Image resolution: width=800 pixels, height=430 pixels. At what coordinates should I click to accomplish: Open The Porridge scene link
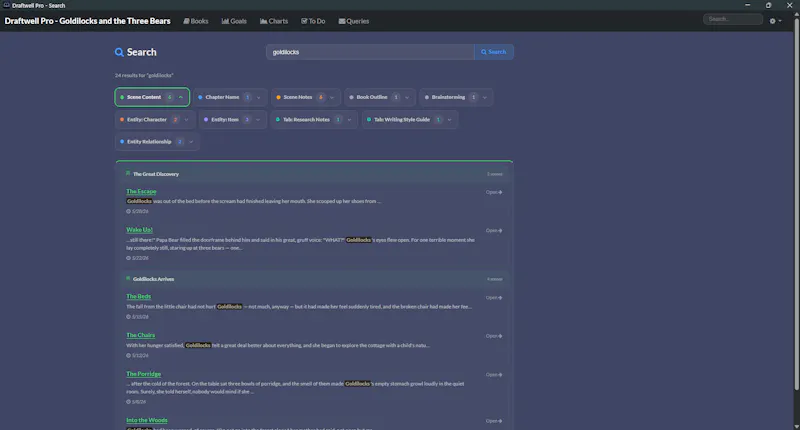143,374
